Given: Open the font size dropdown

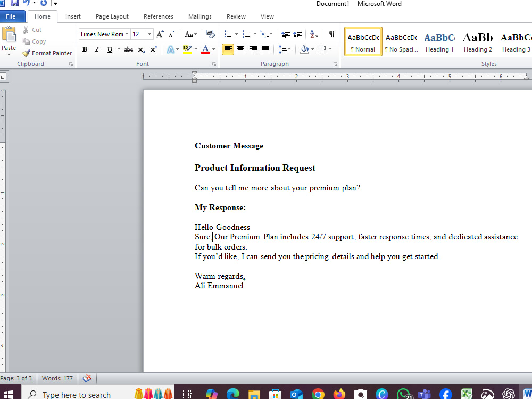Looking at the screenshot, I should click(149, 34).
